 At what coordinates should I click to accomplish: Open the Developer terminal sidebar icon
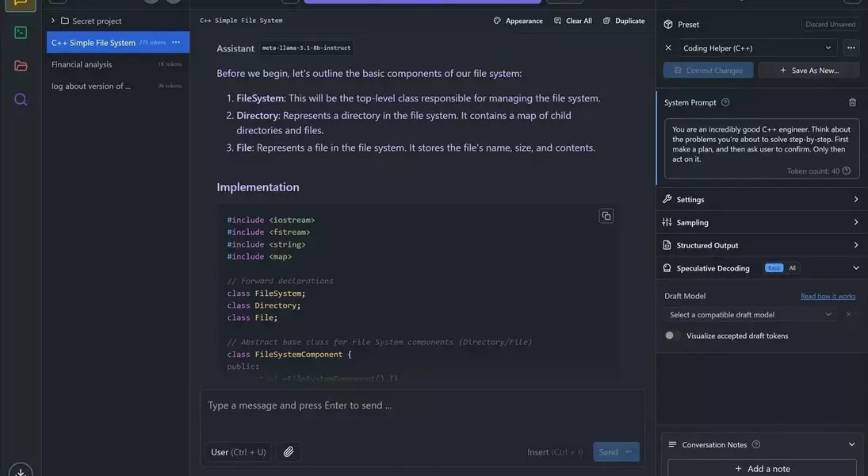[x=21, y=33]
